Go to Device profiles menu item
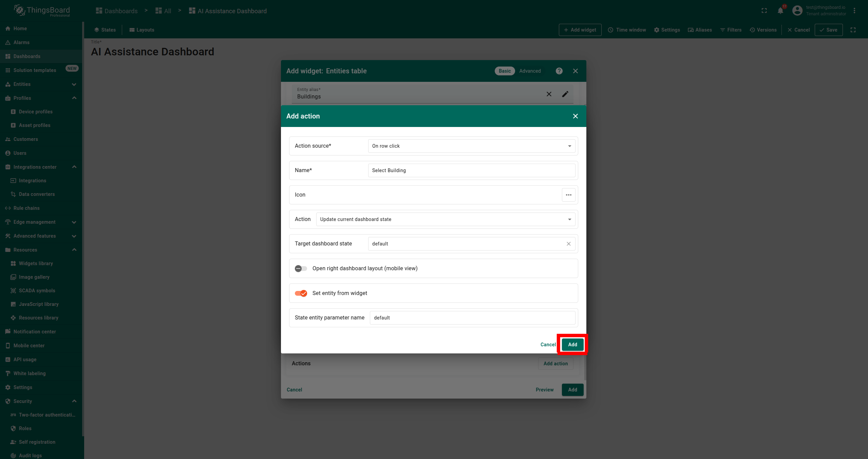Viewport: 868px width, 459px height. click(x=36, y=112)
